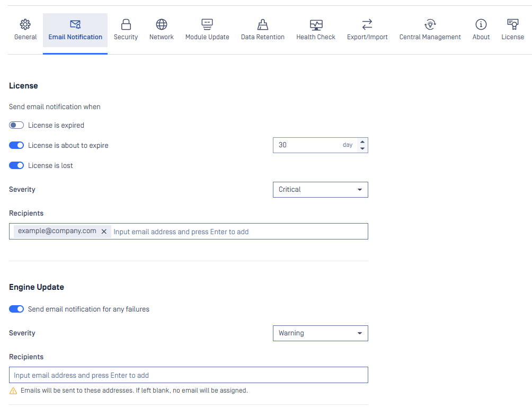This screenshot has width=532, height=408.
Task: Open the Engine Update Severity dropdown showing Warning
Action: tap(320, 333)
